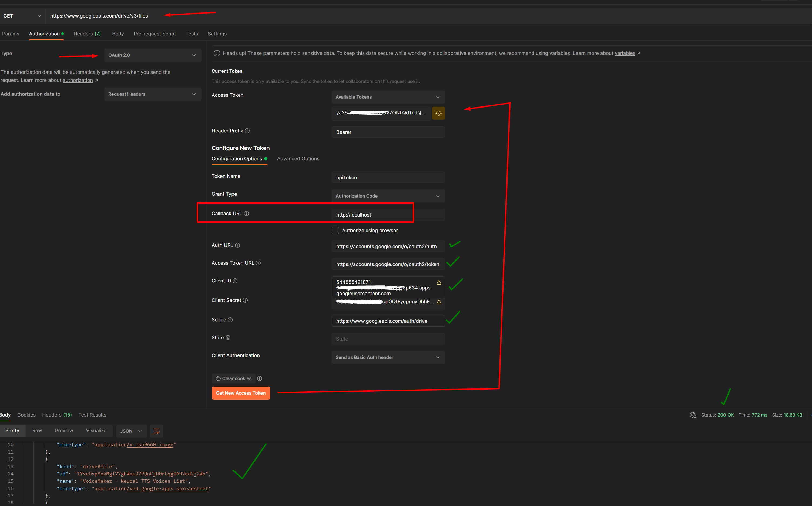Image resolution: width=812 pixels, height=506 pixels.
Task: Click the Callback URL info icon
Action: click(x=246, y=214)
